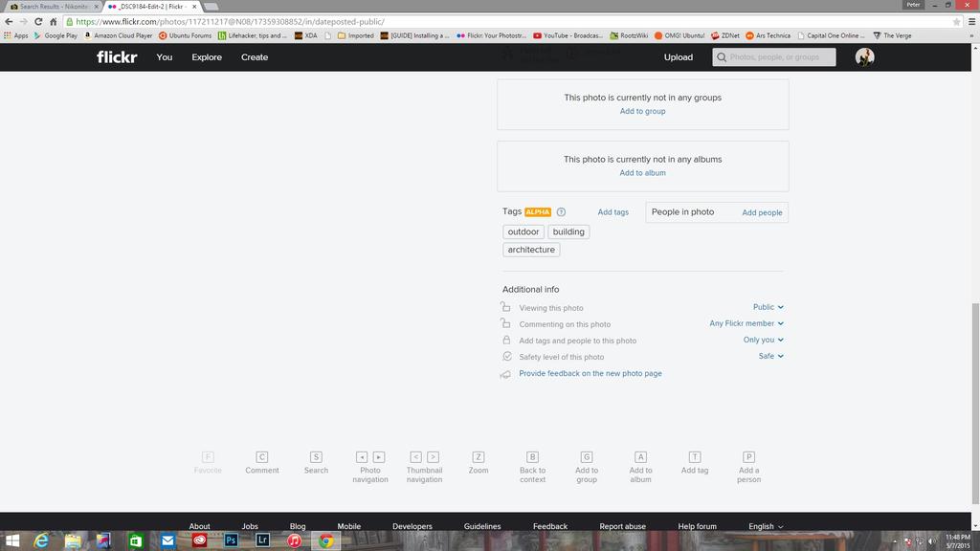Launch Lightroom from the taskbar

click(x=262, y=540)
